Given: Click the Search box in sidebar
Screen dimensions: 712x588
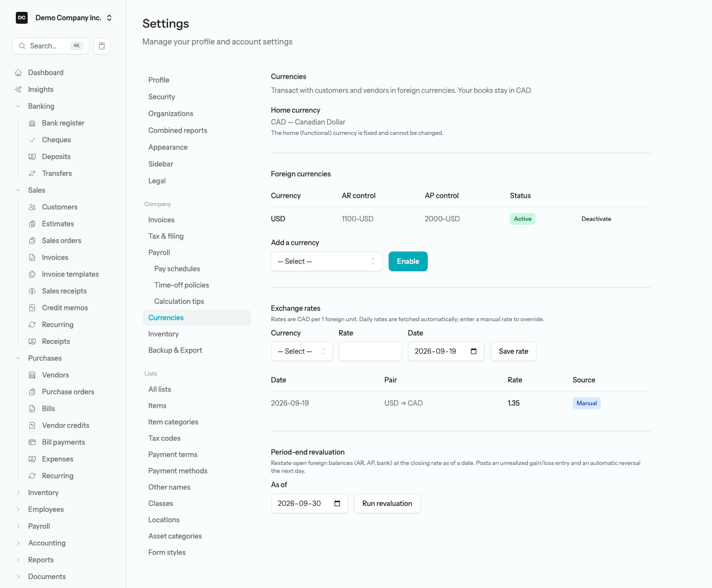Looking at the screenshot, I should pyautogui.click(x=50, y=46).
